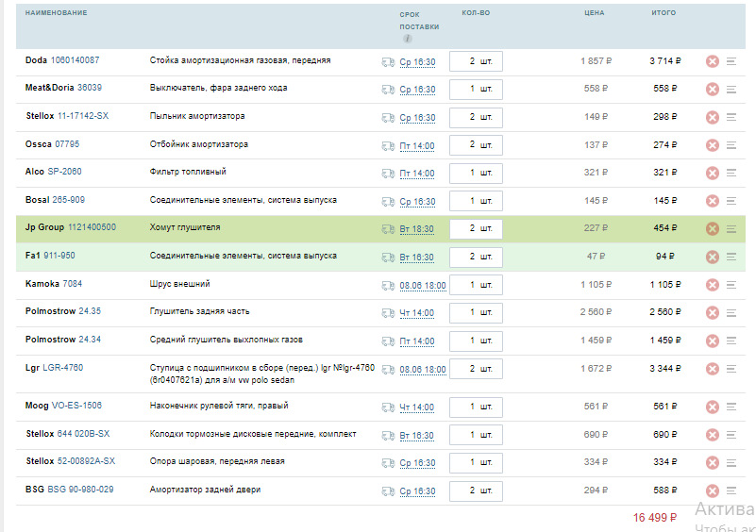
Task: Open delivery time Пт 14:00 for Ossca
Action: (x=417, y=146)
